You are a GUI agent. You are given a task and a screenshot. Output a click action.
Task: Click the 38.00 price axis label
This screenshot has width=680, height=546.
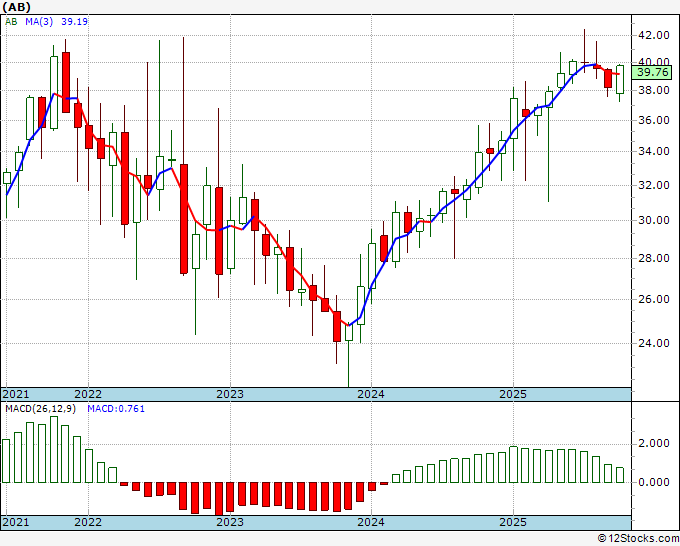[x=653, y=90]
